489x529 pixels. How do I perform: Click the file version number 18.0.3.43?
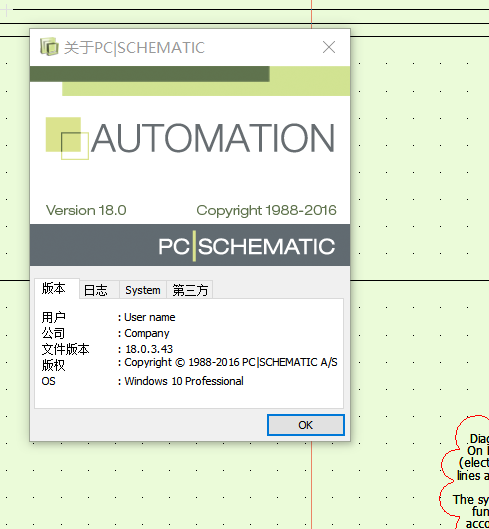pos(149,349)
